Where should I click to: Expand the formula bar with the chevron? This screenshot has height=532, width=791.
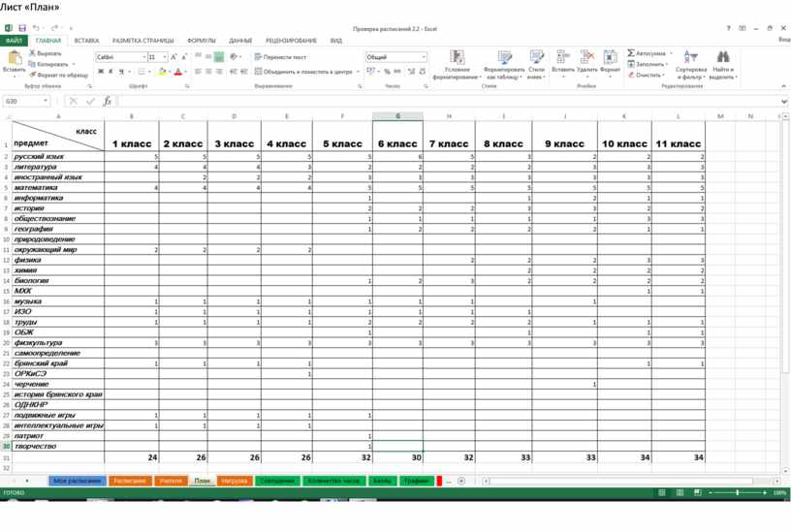point(783,101)
